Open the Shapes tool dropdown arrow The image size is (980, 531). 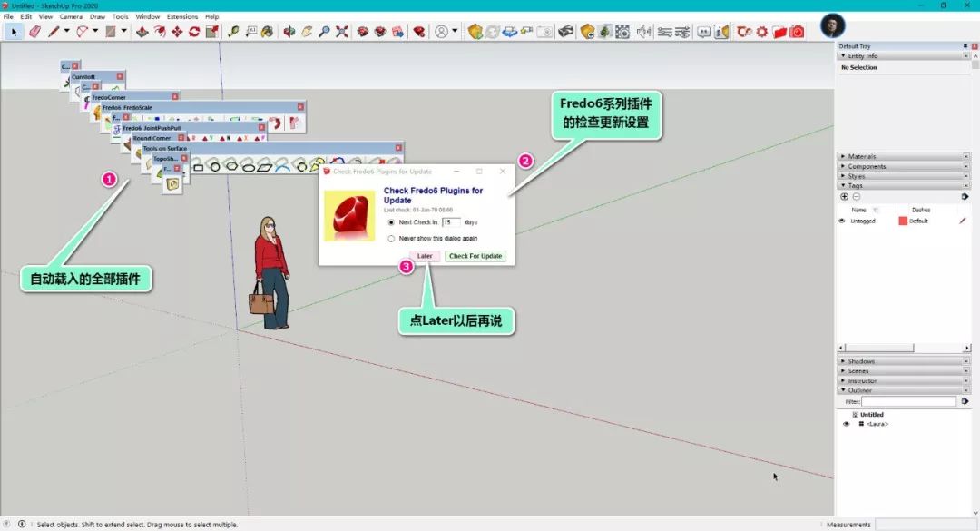click(123, 31)
